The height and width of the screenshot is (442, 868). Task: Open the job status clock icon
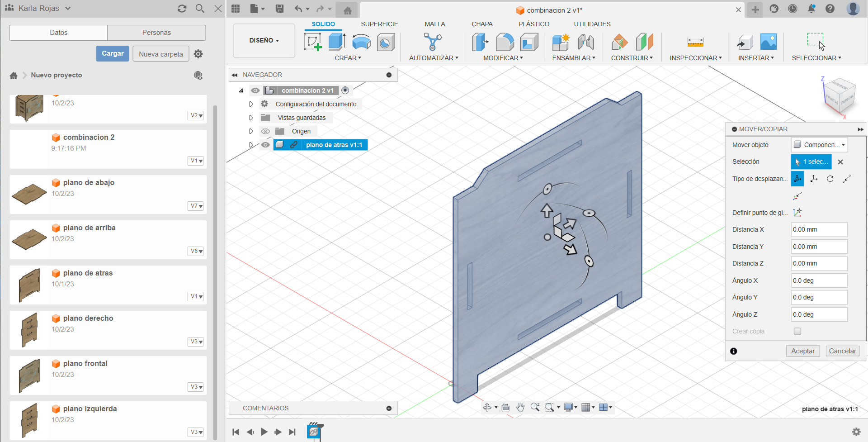click(793, 9)
